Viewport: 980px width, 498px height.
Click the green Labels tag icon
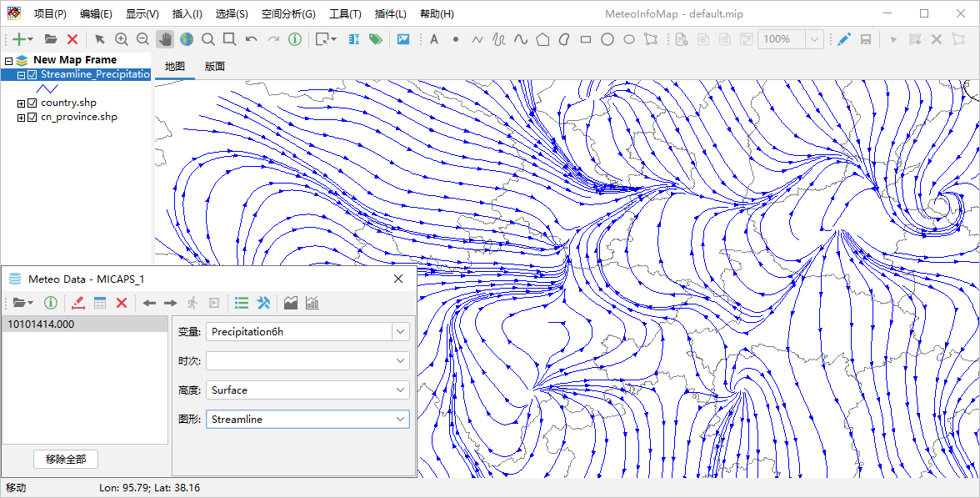pos(375,39)
